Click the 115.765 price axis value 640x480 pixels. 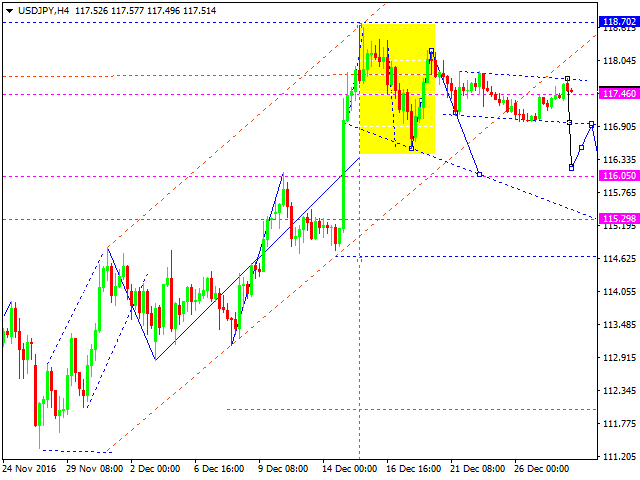(620, 193)
